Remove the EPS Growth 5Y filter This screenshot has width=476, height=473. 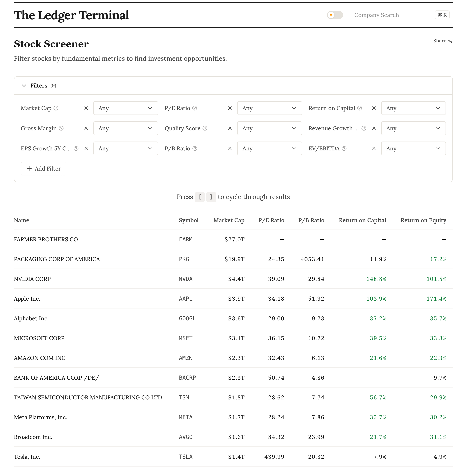(86, 148)
